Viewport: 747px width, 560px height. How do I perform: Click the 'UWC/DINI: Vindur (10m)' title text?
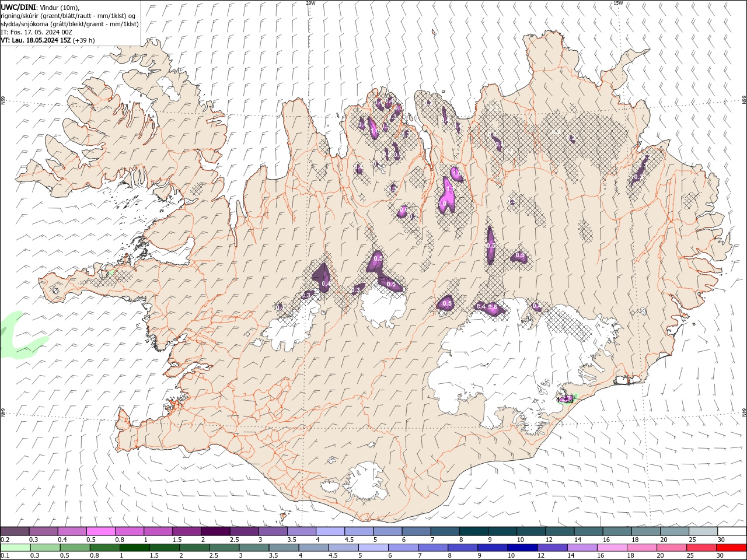[x=41, y=7]
